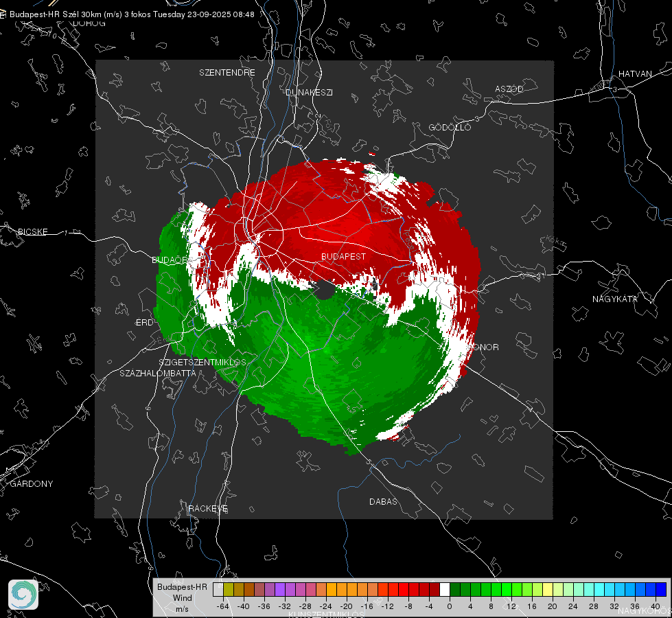Viewport: 672px width, 618px height.
Task: Click the GÖDÖLLO label
Action: click(450, 127)
